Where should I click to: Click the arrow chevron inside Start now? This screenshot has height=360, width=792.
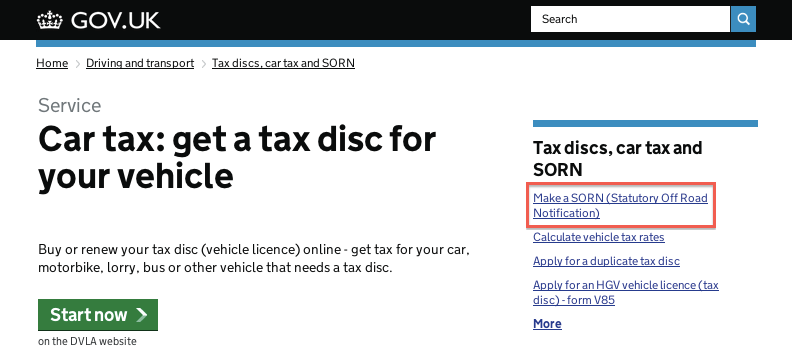click(141, 315)
